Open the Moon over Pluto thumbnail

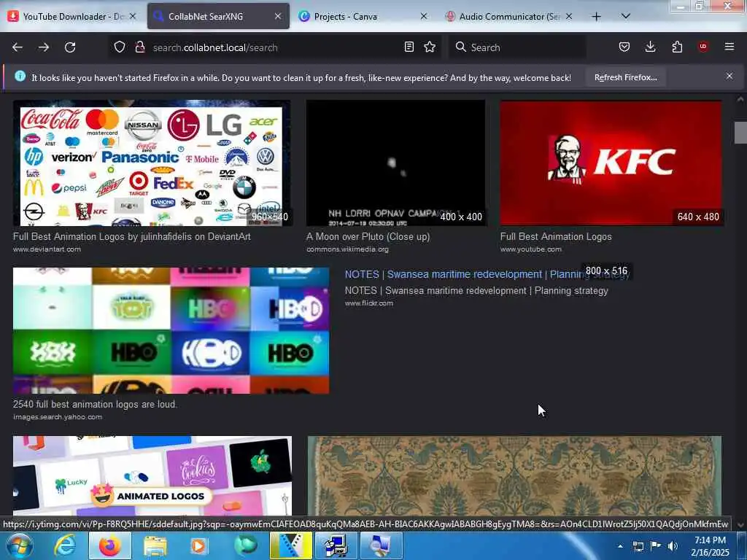[396, 163]
